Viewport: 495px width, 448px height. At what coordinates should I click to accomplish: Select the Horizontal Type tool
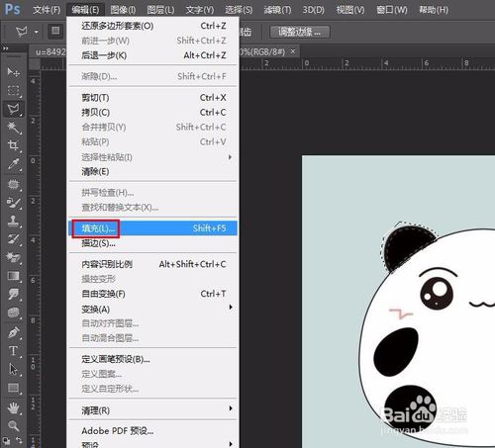(x=14, y=350)
